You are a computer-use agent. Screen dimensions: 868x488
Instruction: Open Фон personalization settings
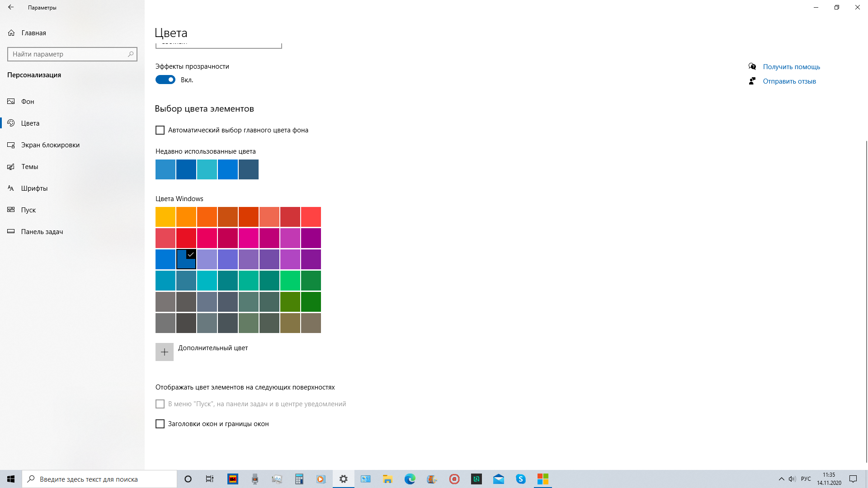tap(28, 101)
